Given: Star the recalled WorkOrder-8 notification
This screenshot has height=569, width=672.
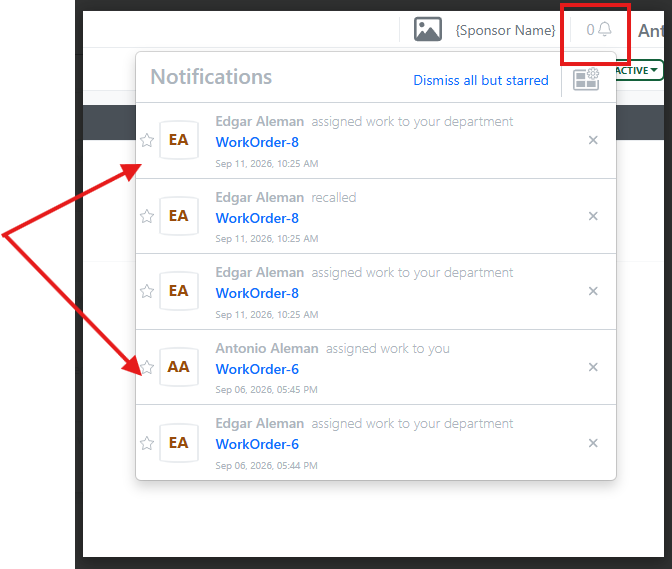Looking at the screenshot, I should (x=147, y=216).
